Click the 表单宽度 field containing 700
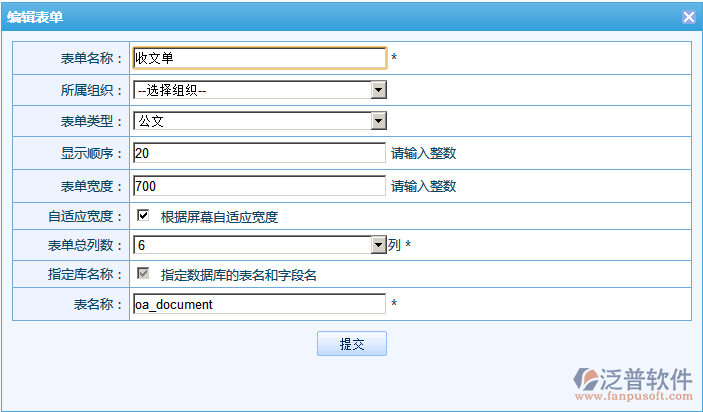 [259, 186]
